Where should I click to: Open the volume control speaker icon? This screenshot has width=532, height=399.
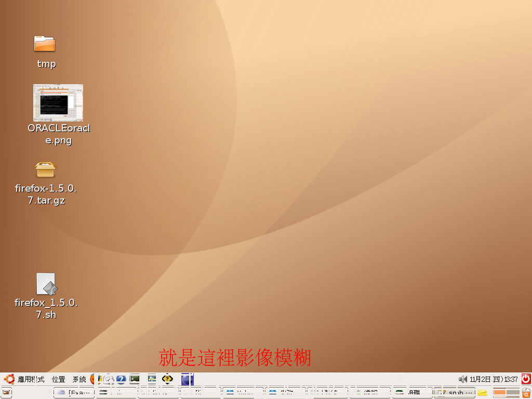coord(463,379)
